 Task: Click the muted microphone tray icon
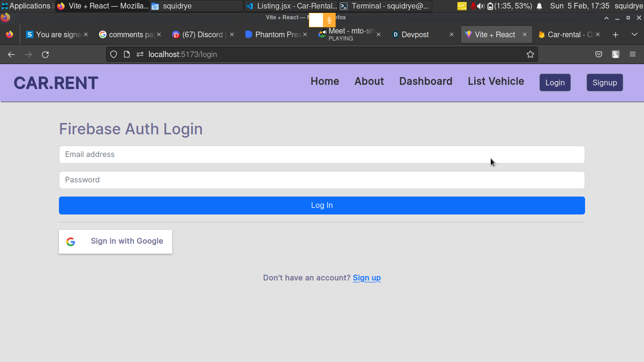click(x=473, y=6)
